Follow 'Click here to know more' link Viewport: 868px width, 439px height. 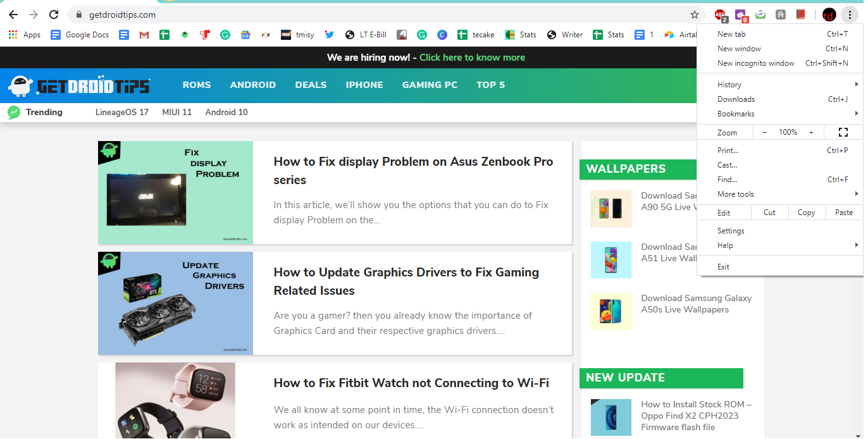pos(472,58)
